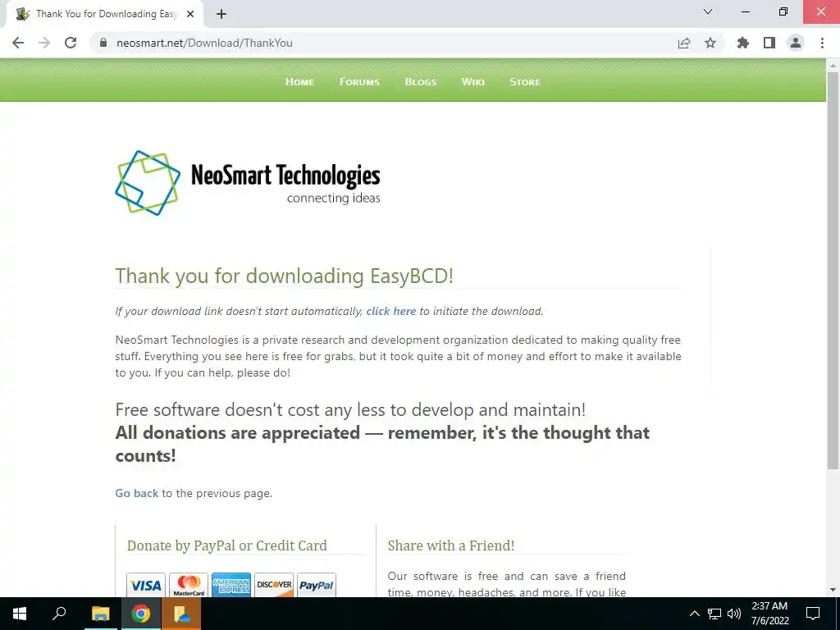Click the Discover card icon
The height and width of the screenshot is (630, 840).
[x=274, y=585]
